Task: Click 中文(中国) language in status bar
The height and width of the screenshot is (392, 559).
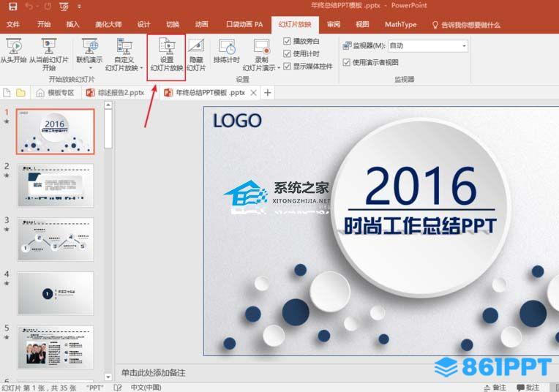Action: pyautogui.click(x=146, y=388)
